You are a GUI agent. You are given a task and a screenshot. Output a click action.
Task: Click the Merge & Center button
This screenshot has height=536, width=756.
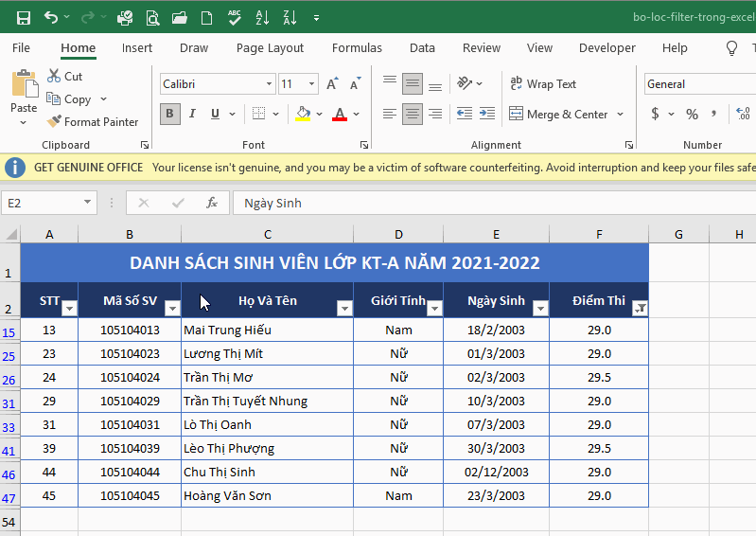pyautogui.click(x=559, y=115)
